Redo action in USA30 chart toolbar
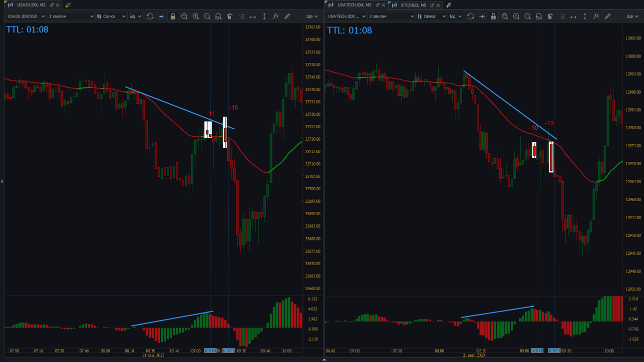The height and width of the screenshot is (362, 644). click(x=241, y=16)
